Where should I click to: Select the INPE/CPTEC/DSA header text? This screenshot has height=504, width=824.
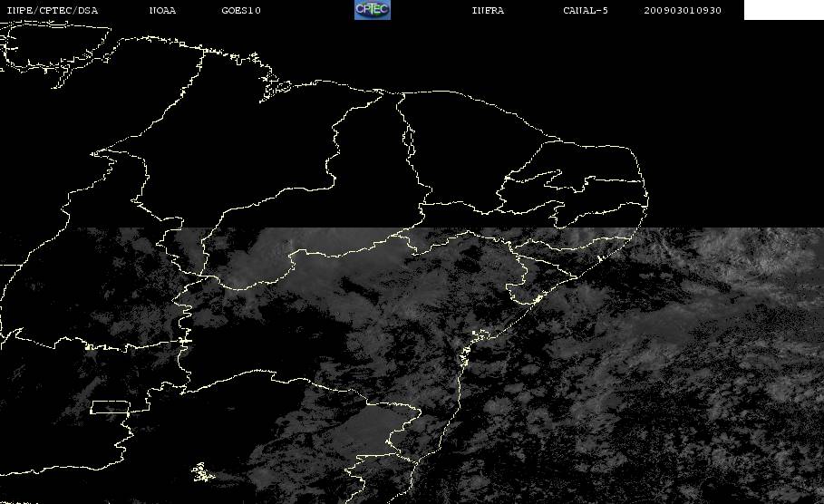pos(52,11)
